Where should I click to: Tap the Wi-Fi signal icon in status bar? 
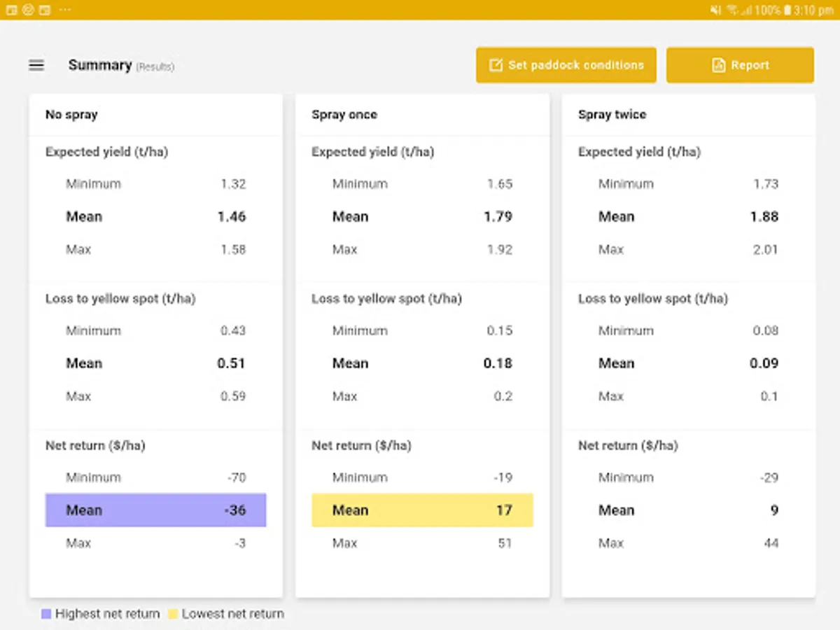tap(732, 10)
